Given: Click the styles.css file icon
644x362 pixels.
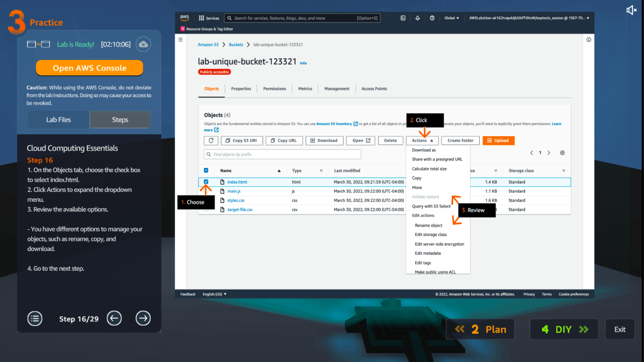Looking at the screenshot, I should point(223,200).
